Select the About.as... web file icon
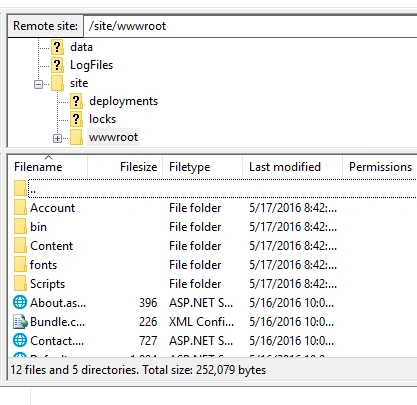Image resolution: width=417 pixels, height=405 pixels. 20,303
